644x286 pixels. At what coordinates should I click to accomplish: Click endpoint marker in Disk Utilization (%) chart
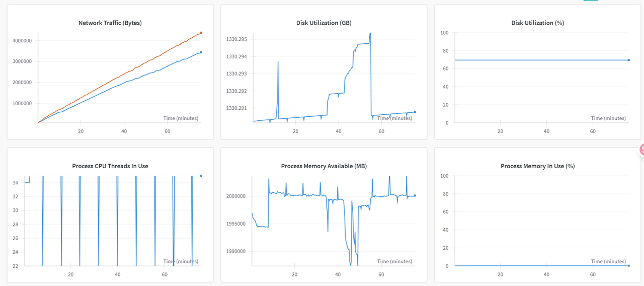pos(628,60)
